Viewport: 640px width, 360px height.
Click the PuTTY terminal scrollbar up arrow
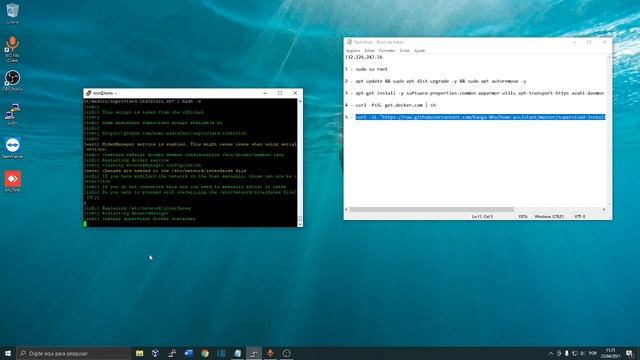click(x=300, y=101)
